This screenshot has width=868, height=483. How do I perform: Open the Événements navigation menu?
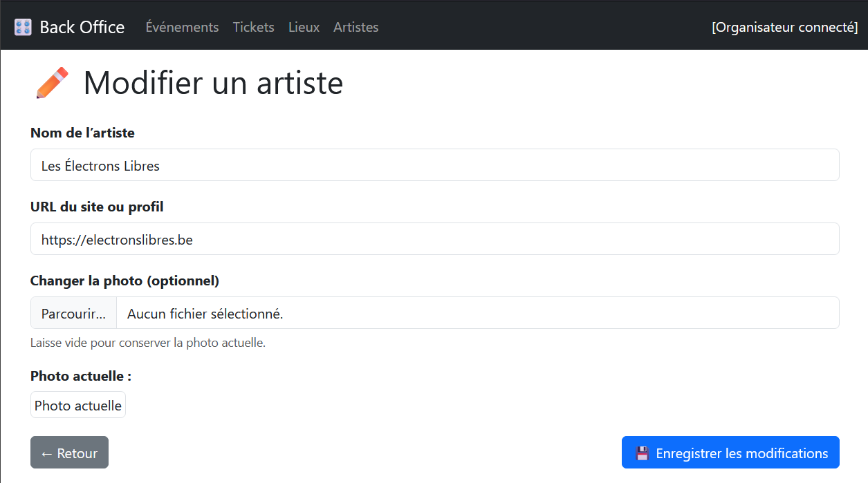[182, 27]
